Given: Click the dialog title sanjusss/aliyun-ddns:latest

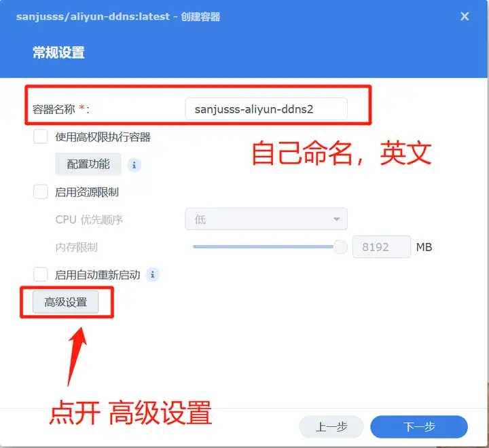Looking at the screenshot, I should tap(93, 16).
